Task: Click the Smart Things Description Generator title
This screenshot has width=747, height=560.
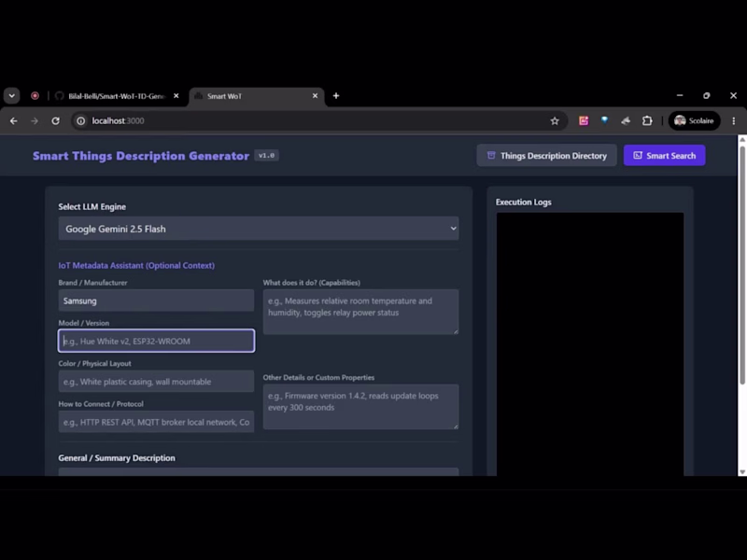Action: point(141,156)
